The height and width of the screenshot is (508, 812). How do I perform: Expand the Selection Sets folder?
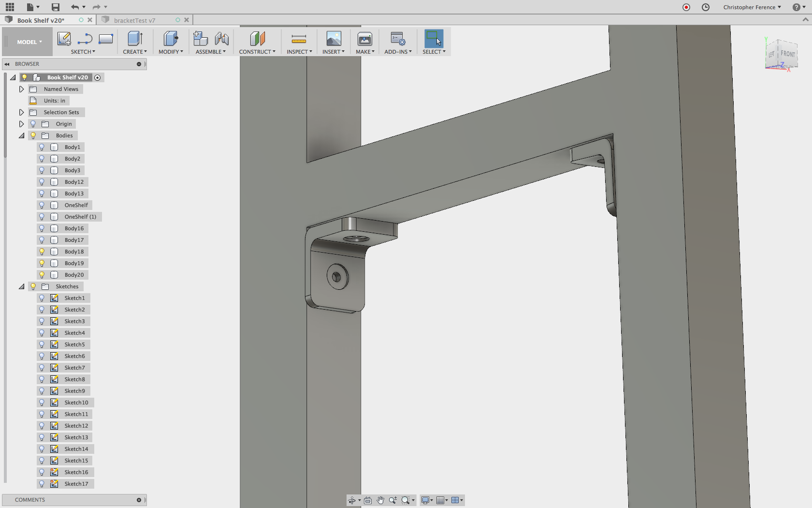[x=21, y=112]
